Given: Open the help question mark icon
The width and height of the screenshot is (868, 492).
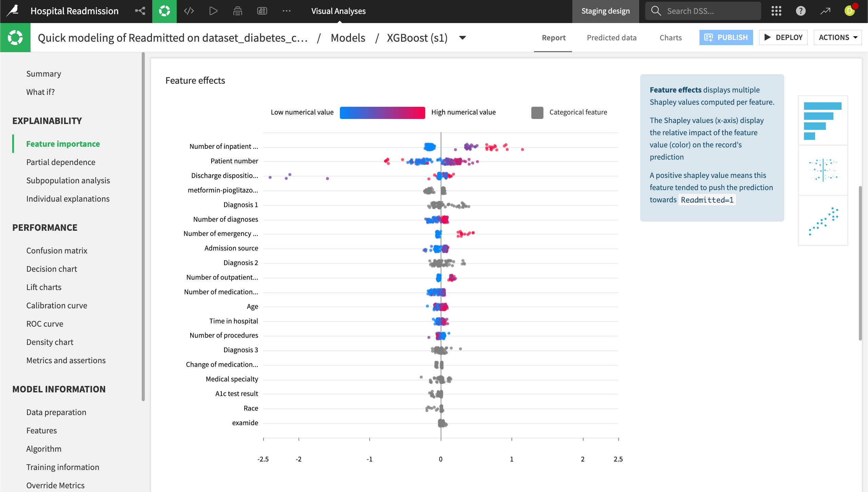Looking at the screenshot, I should 801,11.
